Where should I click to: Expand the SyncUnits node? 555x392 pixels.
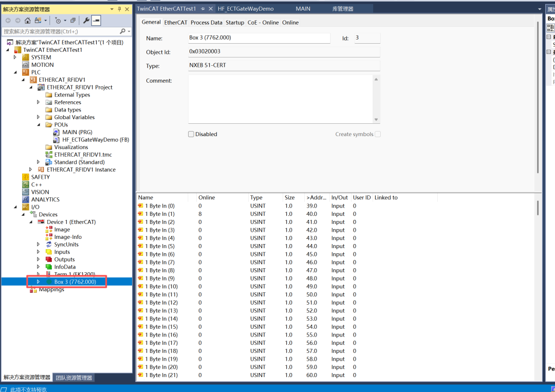coord(39,245)
